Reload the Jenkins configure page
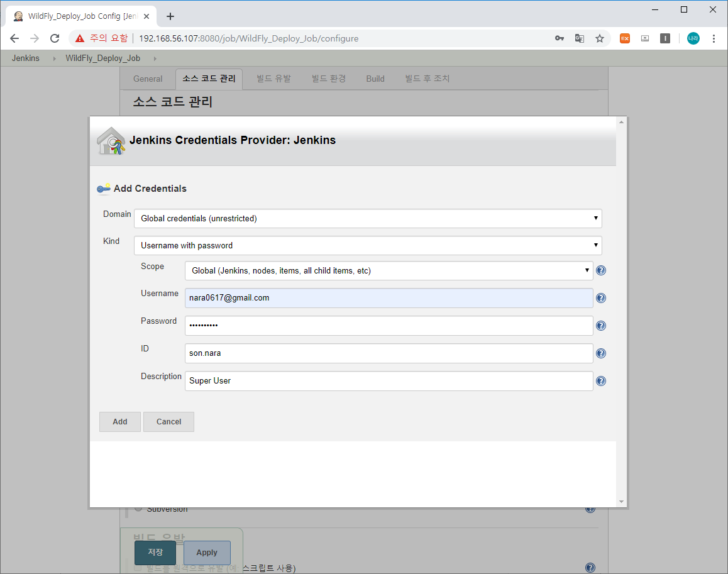 (55, 38)
